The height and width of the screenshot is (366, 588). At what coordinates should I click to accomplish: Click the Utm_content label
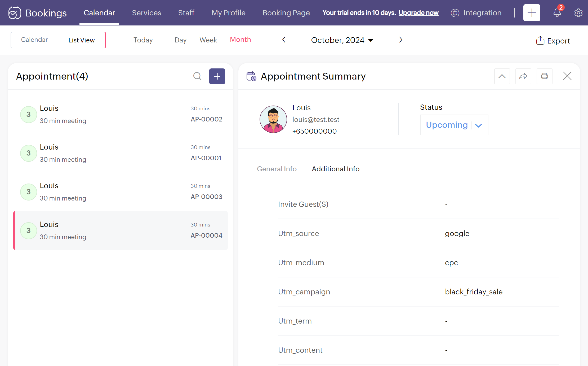(x=300, y=350)
